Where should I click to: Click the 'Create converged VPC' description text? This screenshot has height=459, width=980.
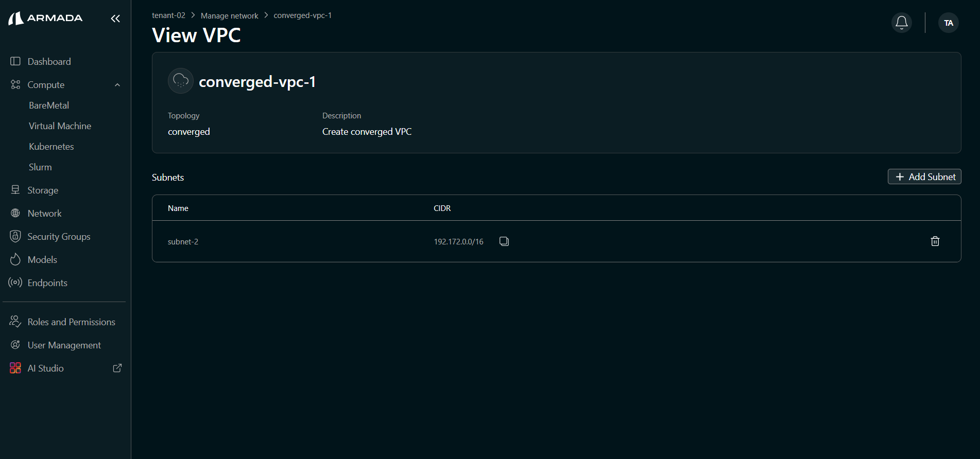367,132
